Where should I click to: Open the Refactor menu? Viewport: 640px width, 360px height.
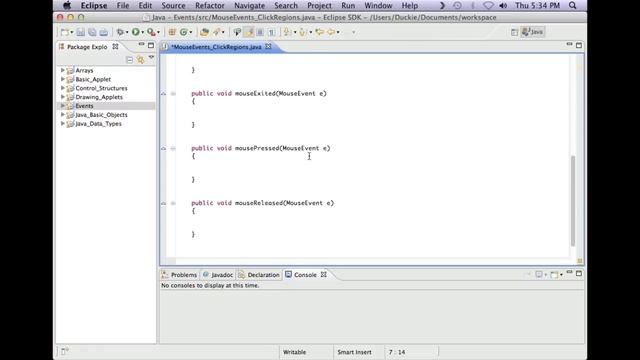(210, 6)
